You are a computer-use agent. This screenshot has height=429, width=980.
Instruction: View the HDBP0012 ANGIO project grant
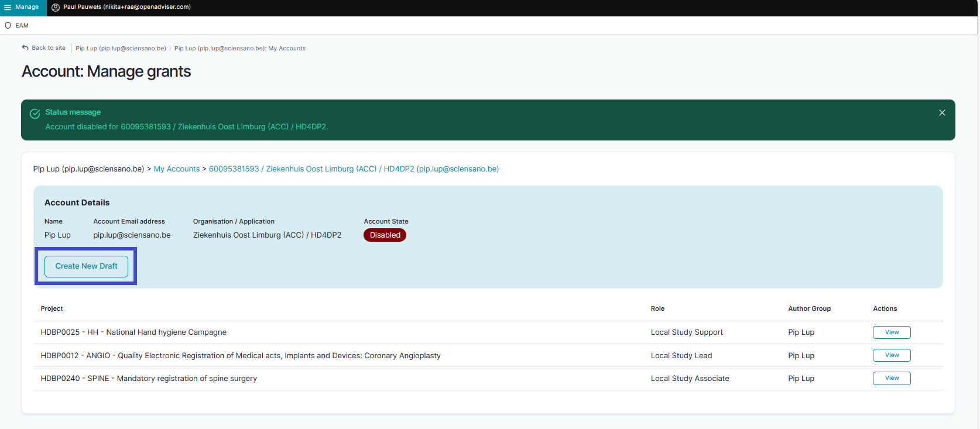(x=891, y=355)
